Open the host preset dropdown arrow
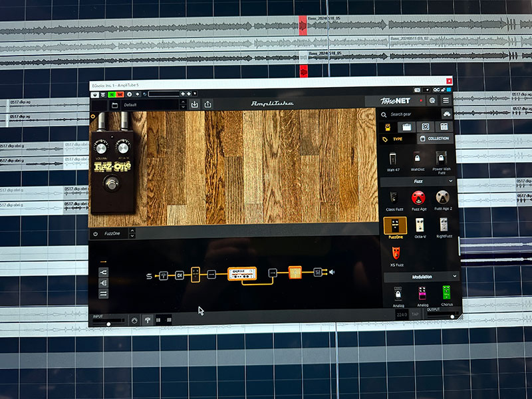This screenshot has height=399, width=532. [x=195, y=94]
